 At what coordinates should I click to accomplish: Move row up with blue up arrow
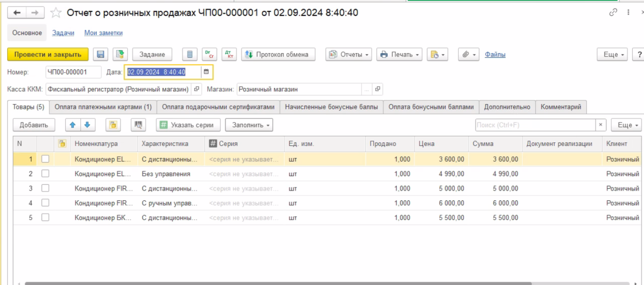click(x=73, y=125)
